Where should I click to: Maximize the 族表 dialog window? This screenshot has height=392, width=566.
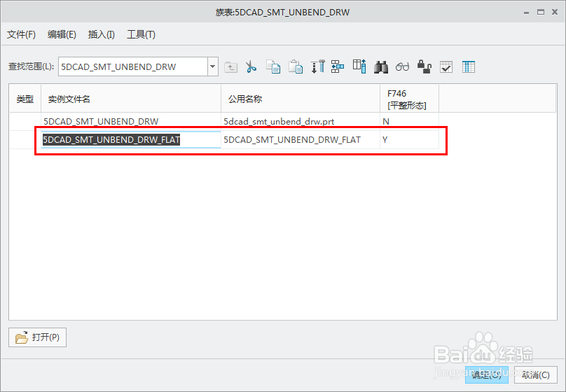click(540, 13)
